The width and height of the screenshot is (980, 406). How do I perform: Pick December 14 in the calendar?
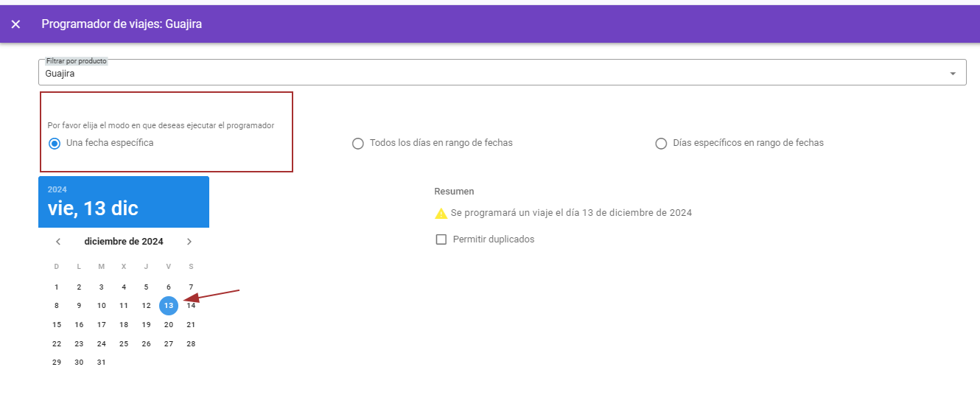[x=191, y=306]
